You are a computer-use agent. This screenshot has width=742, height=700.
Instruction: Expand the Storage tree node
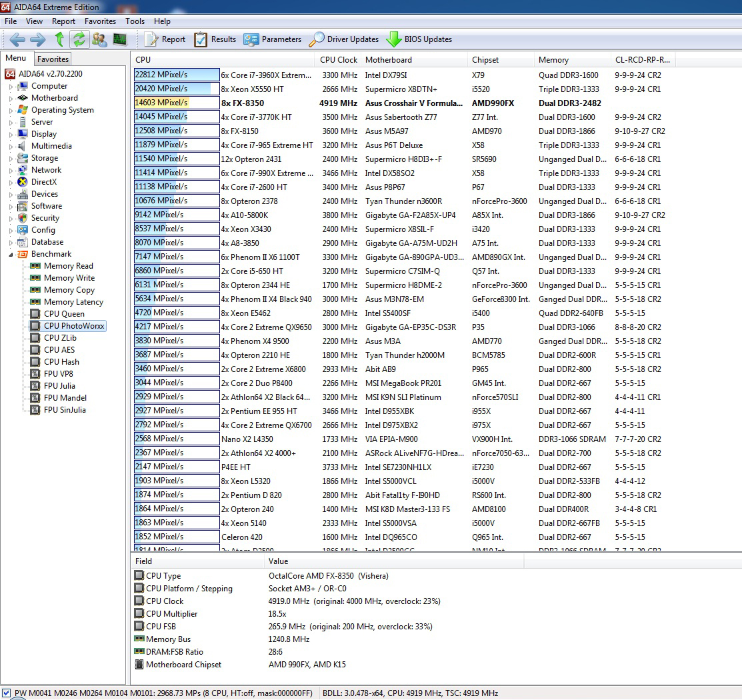pos(11,159)
